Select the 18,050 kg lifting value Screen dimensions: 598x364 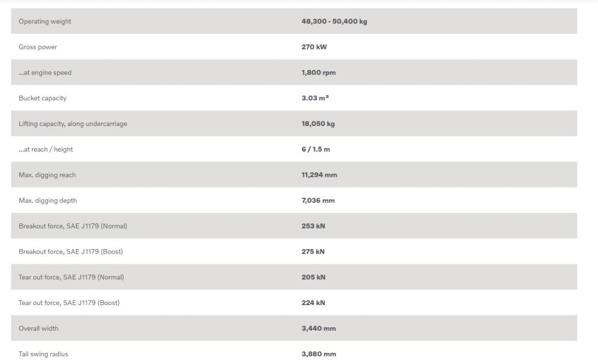coord(318,123)
